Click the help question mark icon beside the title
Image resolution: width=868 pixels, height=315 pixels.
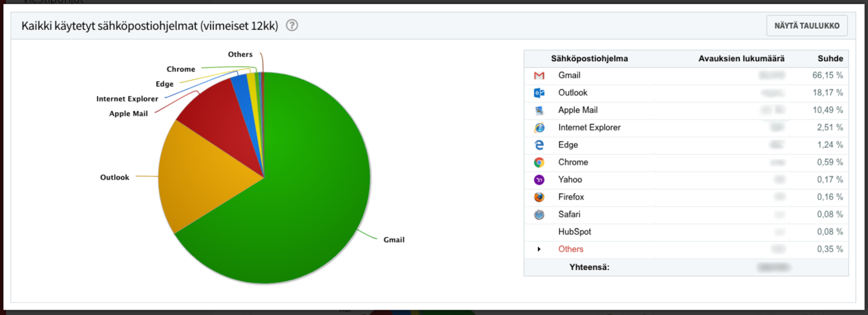tap(292, 26)
